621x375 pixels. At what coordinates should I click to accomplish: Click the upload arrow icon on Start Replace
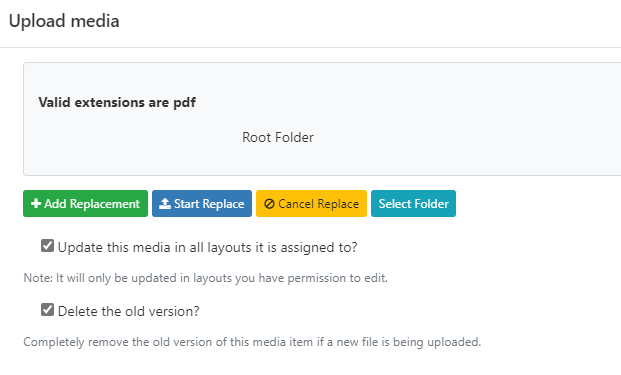(165, 204)
